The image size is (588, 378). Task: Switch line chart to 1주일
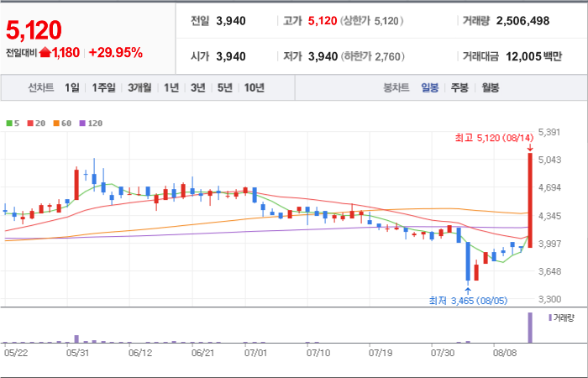[103, 87]
